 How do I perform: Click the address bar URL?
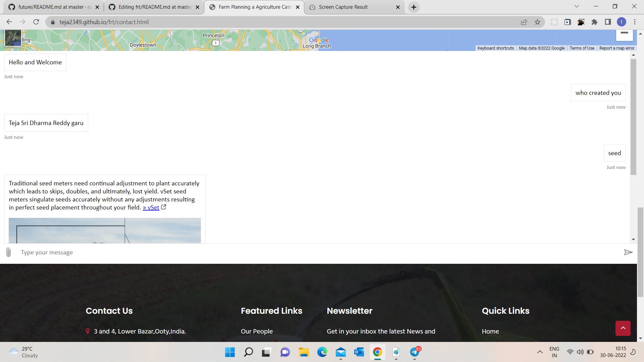(104, 22)
